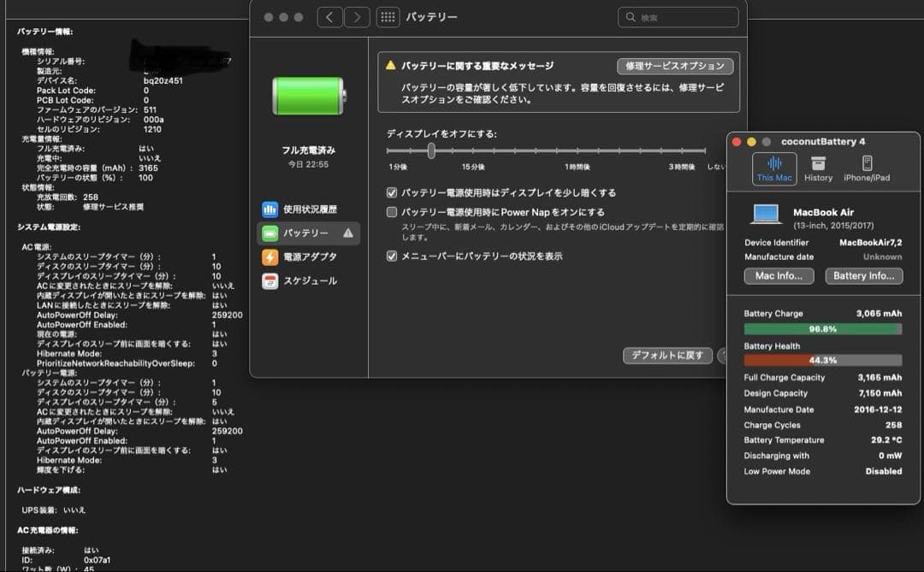
Task: Click the デフォルトに戻す restore defaults button
Action: pyautogui.click(x=667, y=355)
